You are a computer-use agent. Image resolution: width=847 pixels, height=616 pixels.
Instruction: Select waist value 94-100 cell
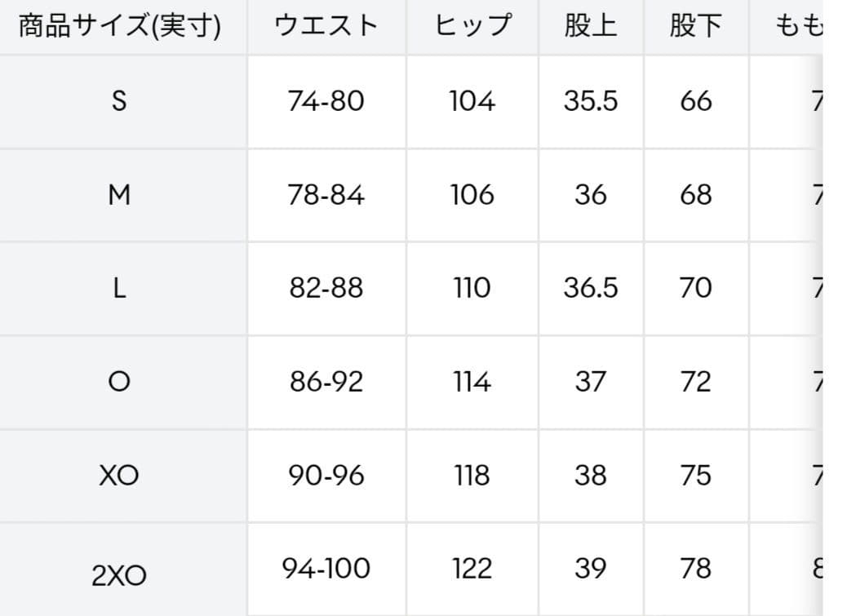[x=326, y=569]
